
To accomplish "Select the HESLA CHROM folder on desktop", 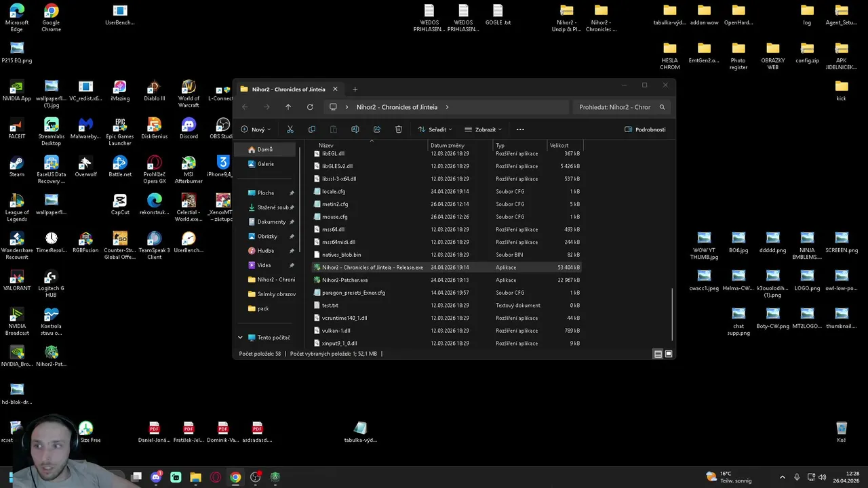I will (670, 56).
